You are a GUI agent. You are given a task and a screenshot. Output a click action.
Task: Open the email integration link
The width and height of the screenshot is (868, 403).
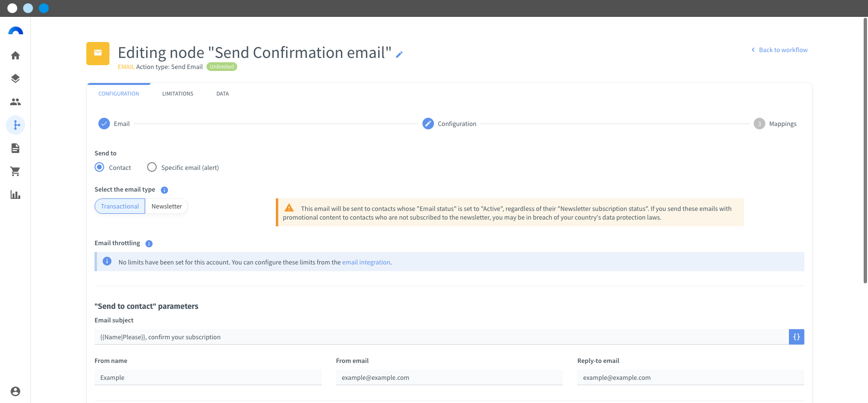(x=366, y=263)
